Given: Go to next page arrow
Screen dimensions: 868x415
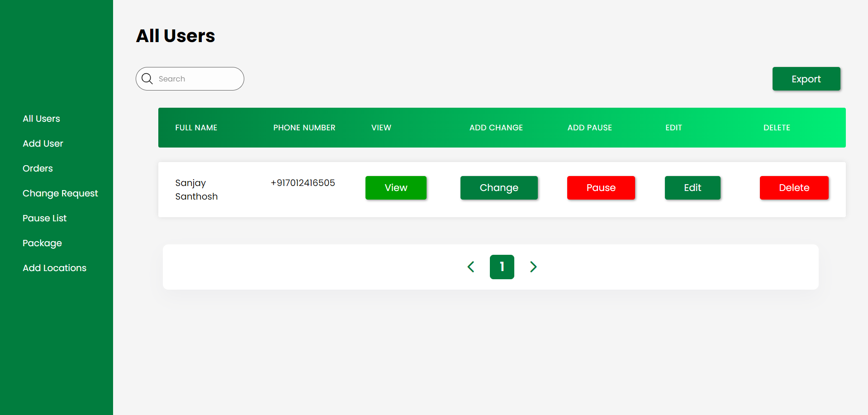Looking at the screenshot, I should pos(533,267).
